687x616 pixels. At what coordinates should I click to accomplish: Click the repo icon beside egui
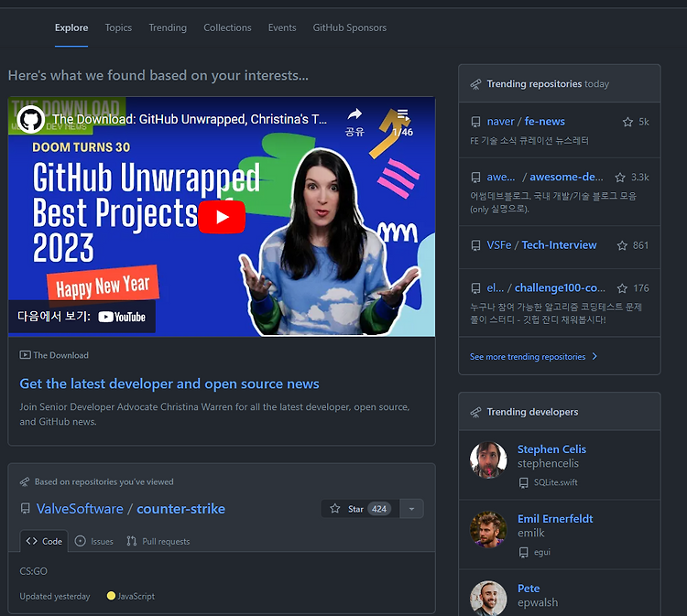tap(523, 552)
